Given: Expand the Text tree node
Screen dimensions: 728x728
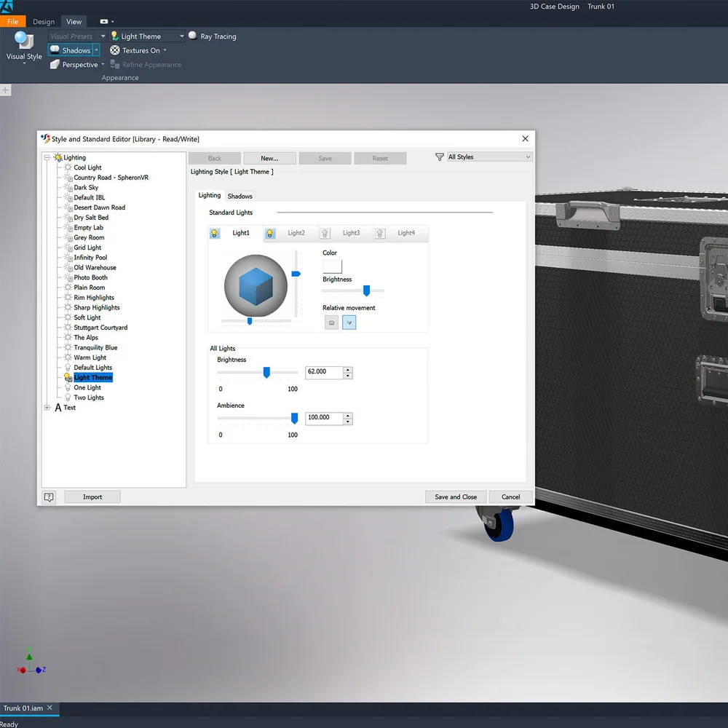Looking at the screenshot, I should [x=47, y=408].
